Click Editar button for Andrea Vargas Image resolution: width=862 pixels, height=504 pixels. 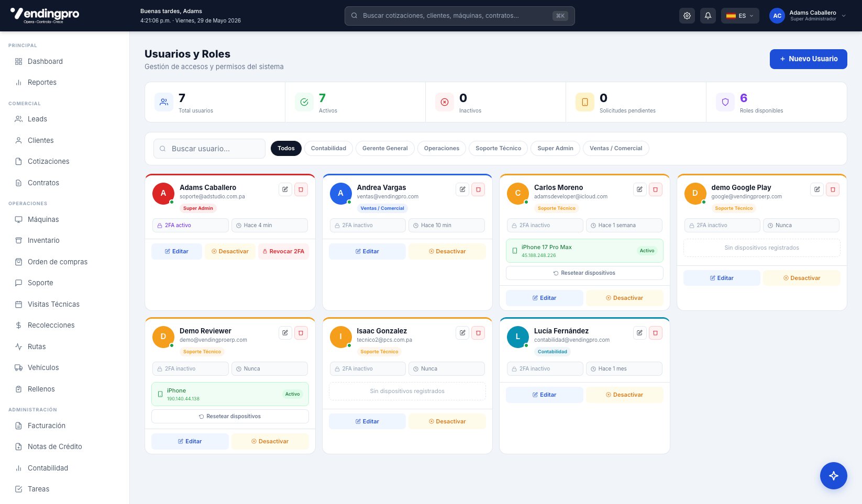367,251
